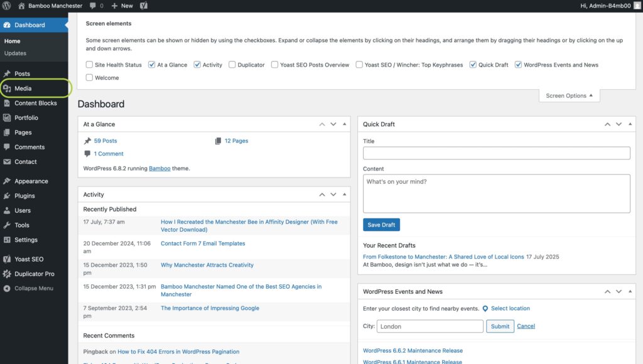The width and height of the screenshot is (643, 364).
Task: Open Why Manchester Attracts Creativity post link
Action: point(207,265)
